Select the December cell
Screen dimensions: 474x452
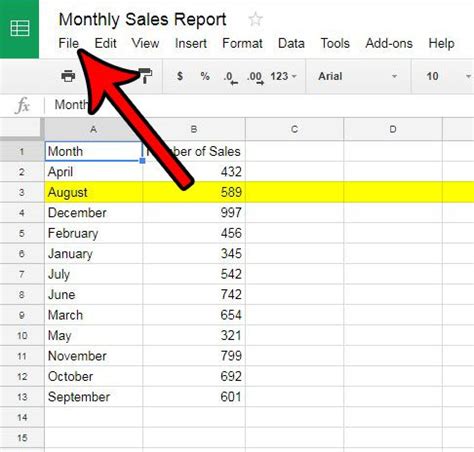(94, 213)
